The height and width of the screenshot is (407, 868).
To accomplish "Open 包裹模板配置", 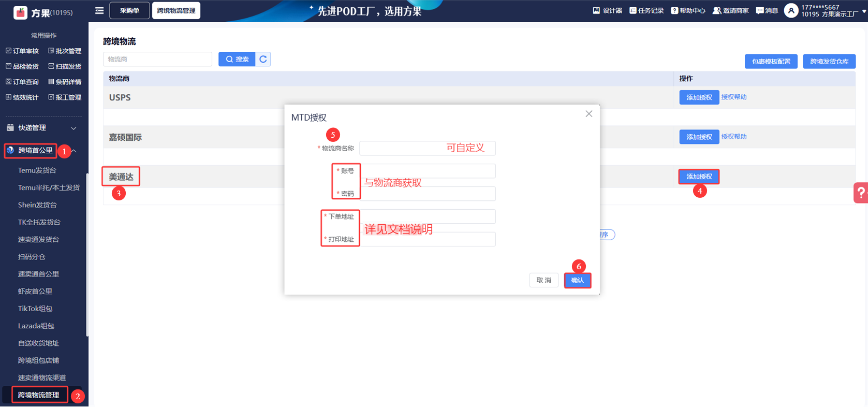I will click(x=771, y=61).
